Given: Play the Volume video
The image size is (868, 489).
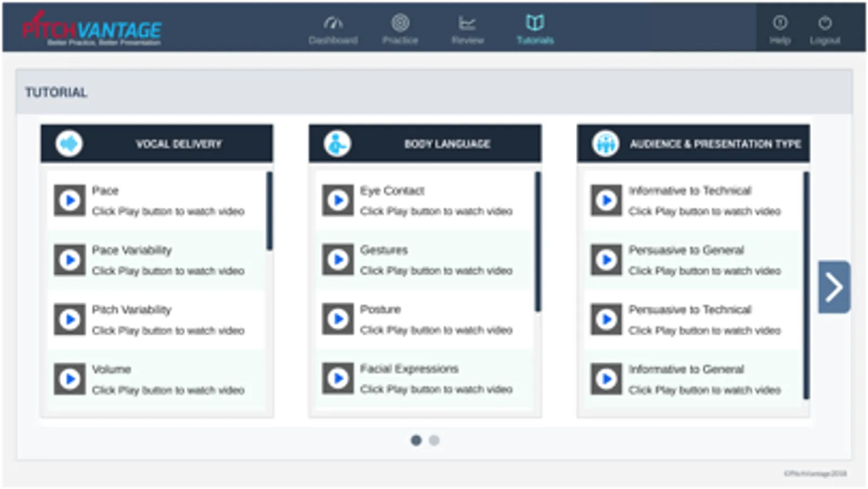Looking at the screenshot, I should tap(69, 379).
